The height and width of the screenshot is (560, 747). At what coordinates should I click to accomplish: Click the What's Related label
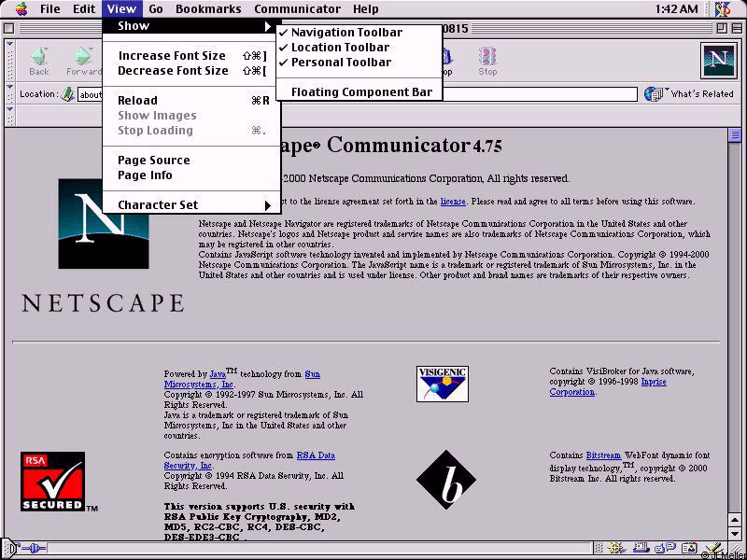702,94
